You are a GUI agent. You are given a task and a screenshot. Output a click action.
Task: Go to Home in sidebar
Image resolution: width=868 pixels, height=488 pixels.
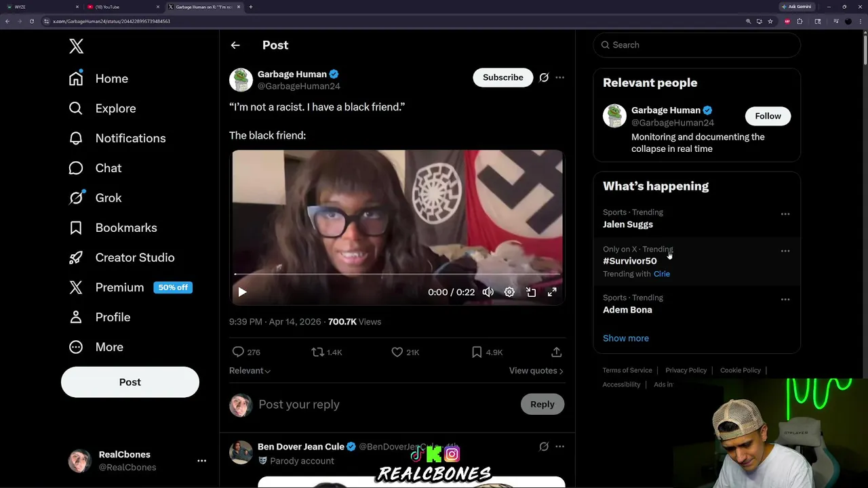click(x=99, y=79)
